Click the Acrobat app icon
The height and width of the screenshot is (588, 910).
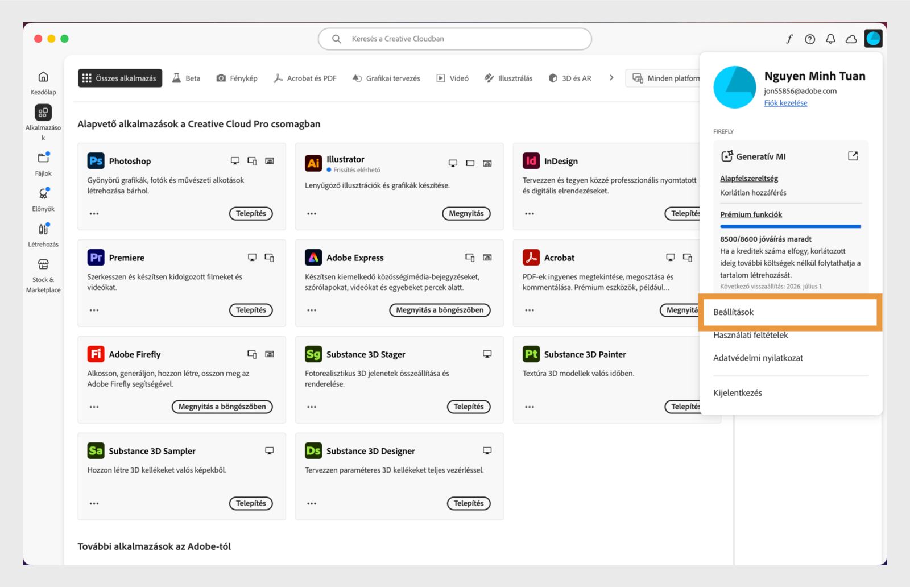pos(531,258)
